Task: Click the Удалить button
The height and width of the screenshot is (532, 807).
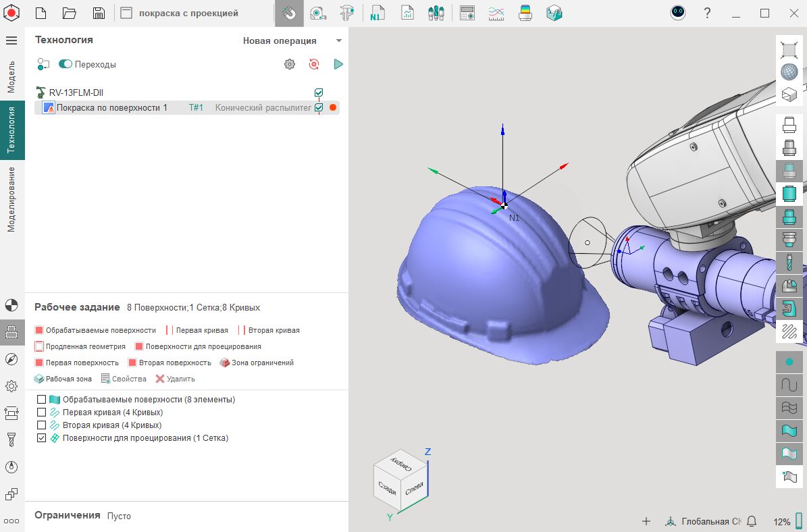Action: point(176,379)
